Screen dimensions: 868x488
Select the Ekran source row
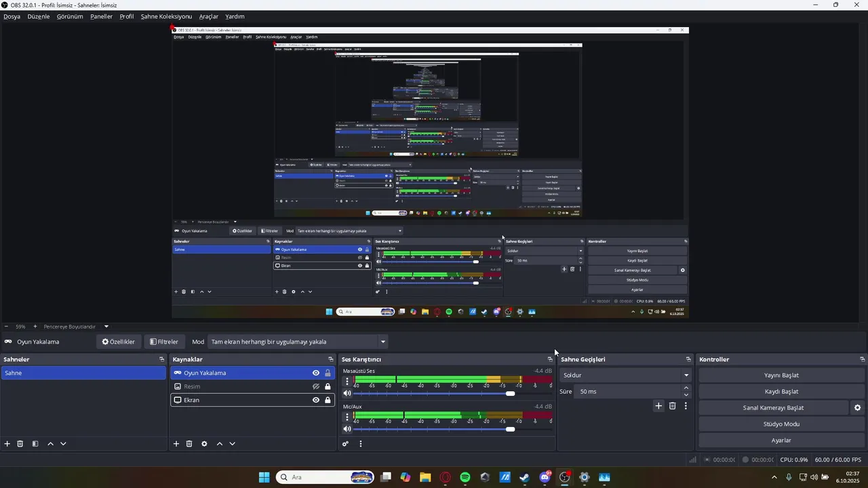(252, 400)
